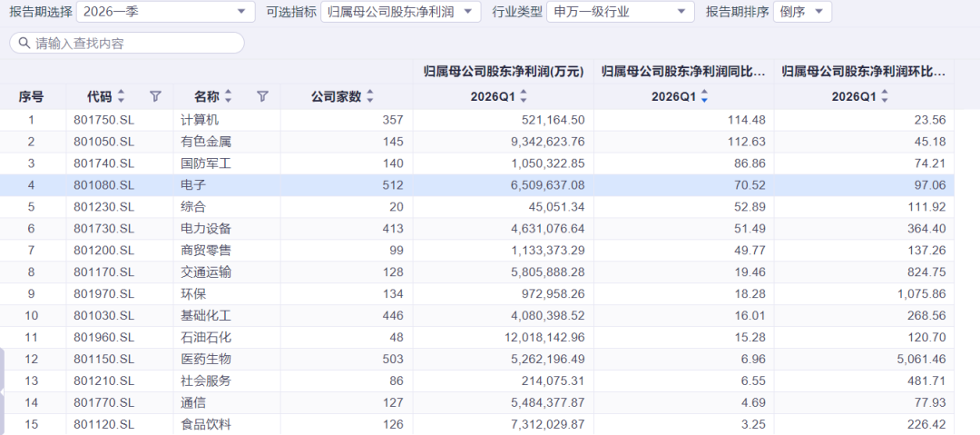The height and width of the screenshot is (435, 980).
Task: Click company count 503 in 医药生物 row
Action: tap(394, 360)
